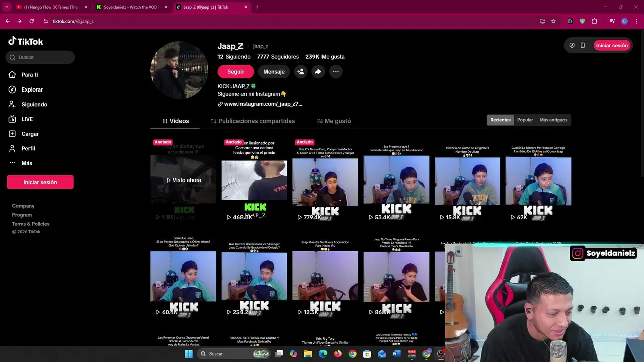Open Microsoft Store from taskbar
644x362 pixels.
pyautogui.click(x=367, y=354)
